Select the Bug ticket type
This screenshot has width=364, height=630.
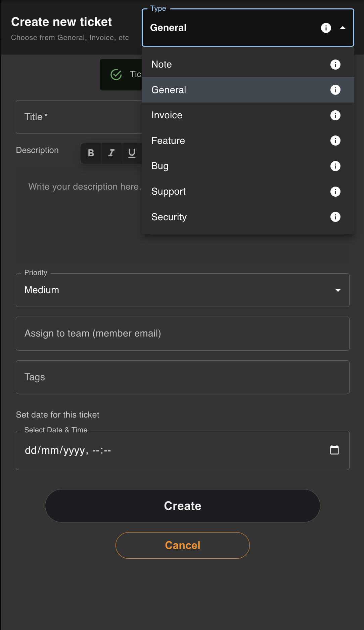(248, 166)
